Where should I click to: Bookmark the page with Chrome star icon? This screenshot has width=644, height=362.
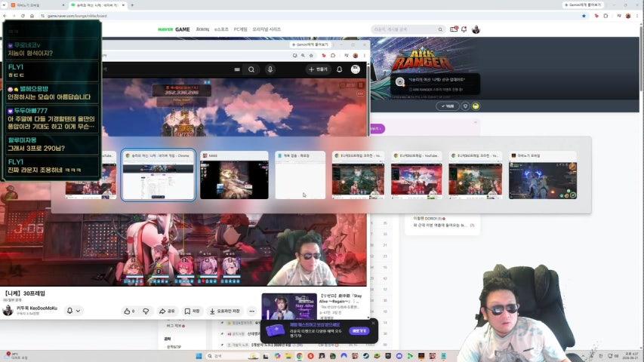coord(584,16)
